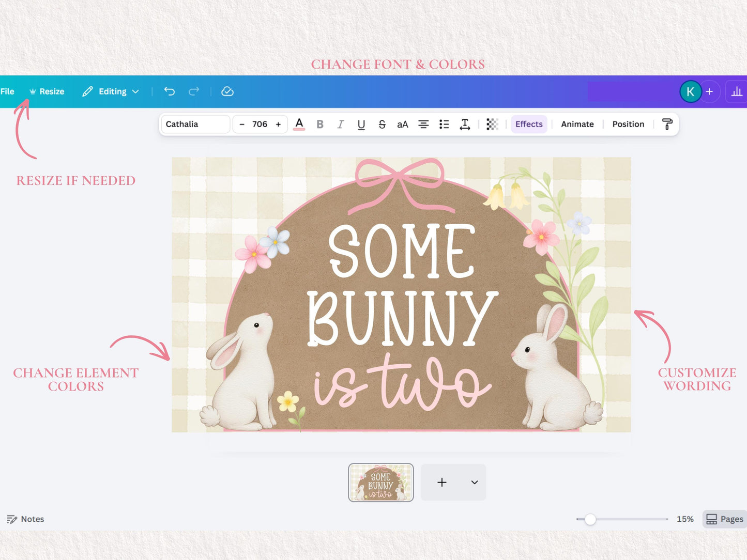Redo the last action
Viewport: 747px width, 560px height.
point(194,91)
